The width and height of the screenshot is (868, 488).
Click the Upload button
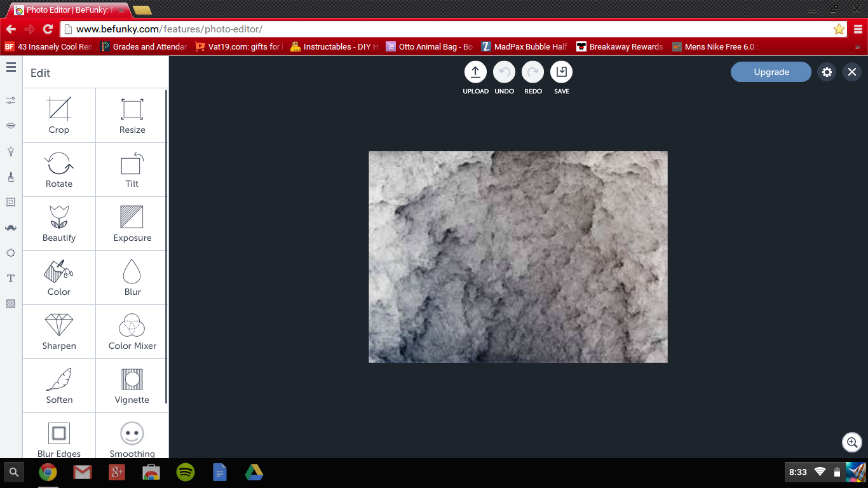click(x=475, y=72)
